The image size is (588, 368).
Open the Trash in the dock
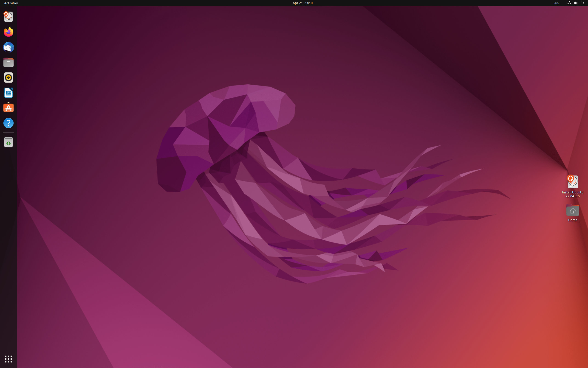coord(8,142)
